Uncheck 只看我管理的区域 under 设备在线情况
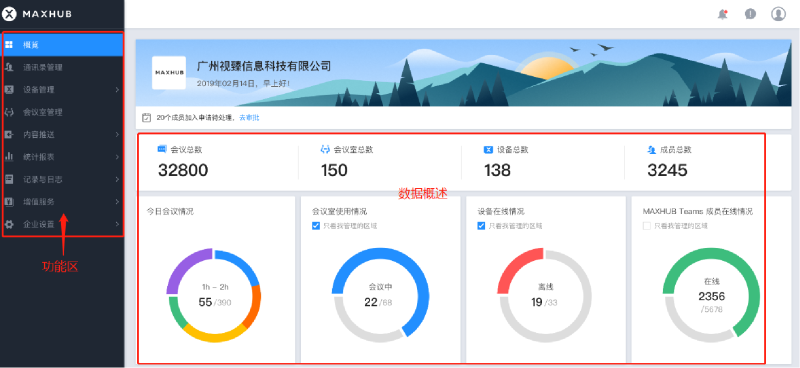The height and width of the screenshot is (368, 800). 481,226
